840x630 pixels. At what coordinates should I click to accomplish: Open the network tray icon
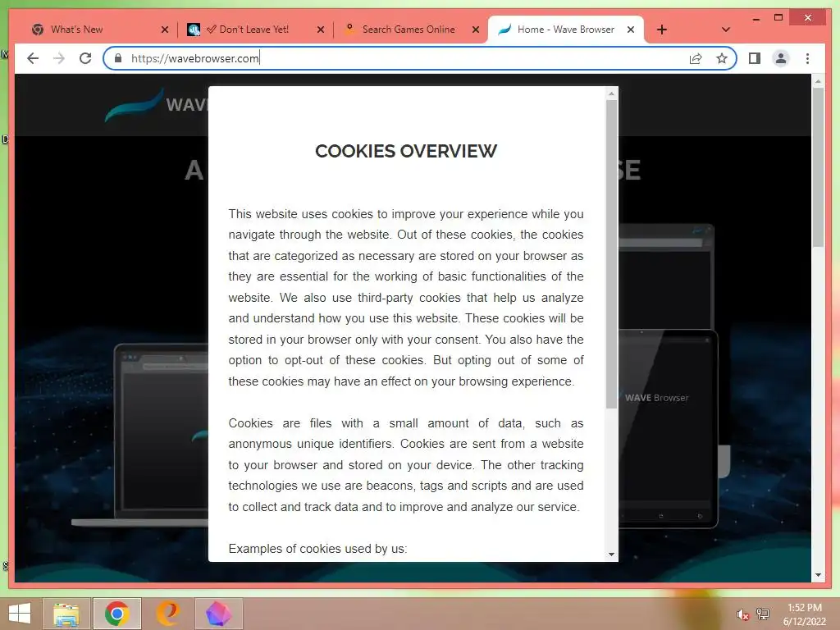762,614
